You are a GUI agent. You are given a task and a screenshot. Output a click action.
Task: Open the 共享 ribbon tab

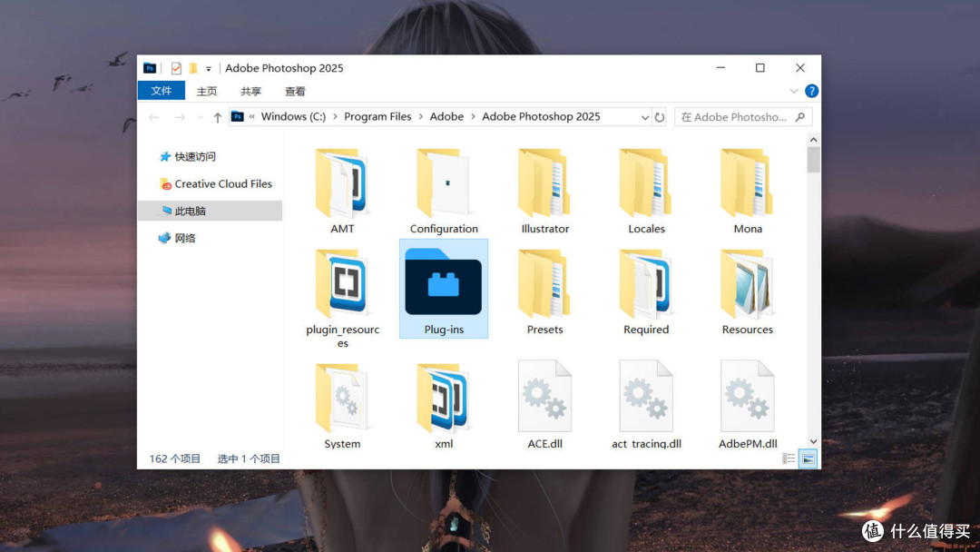coord(250,92)
